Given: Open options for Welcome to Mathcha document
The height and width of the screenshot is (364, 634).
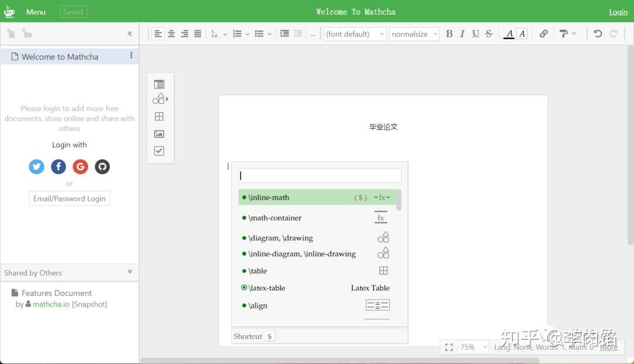Looking at the screenshot, I should (131, 55).
